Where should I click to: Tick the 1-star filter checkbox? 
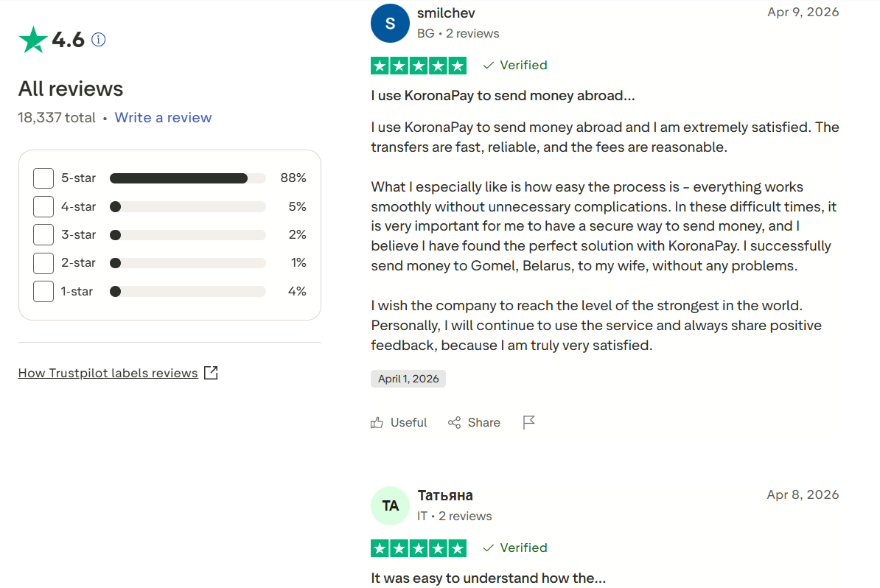pos(43,291)
